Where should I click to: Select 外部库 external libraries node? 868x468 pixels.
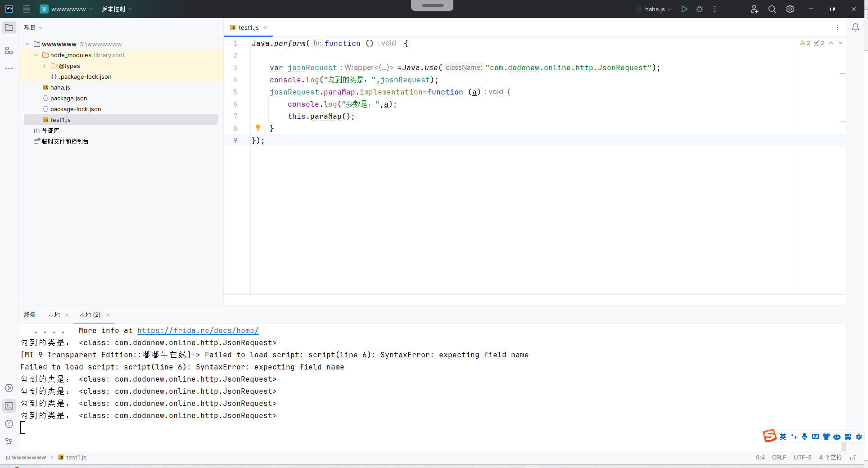(x=46, y=130)
